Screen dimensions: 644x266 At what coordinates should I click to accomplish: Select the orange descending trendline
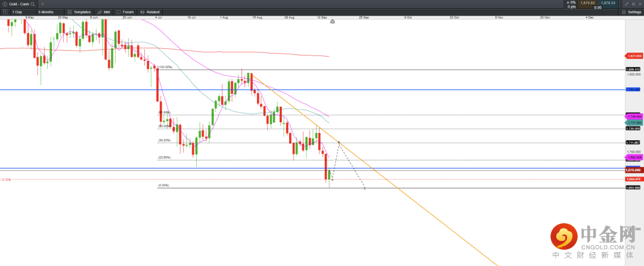click(417, 202)
